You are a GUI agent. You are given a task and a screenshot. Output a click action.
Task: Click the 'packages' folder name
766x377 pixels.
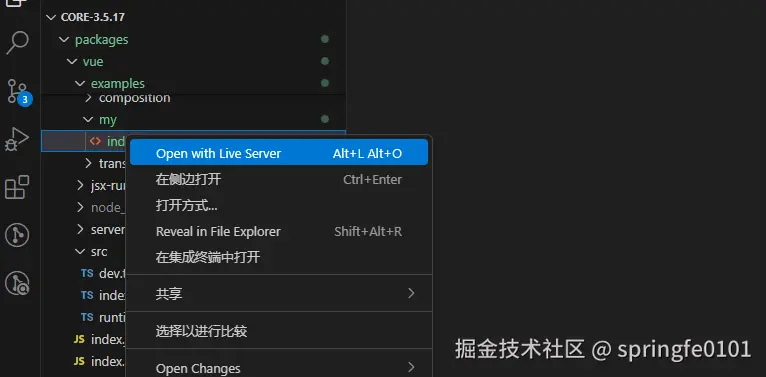click(x=102, y=40)
